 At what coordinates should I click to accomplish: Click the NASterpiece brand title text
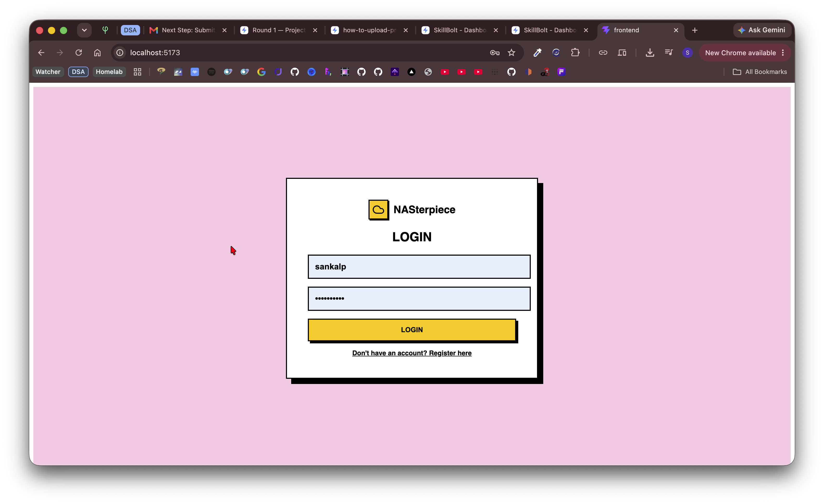(x=424, y=210)
